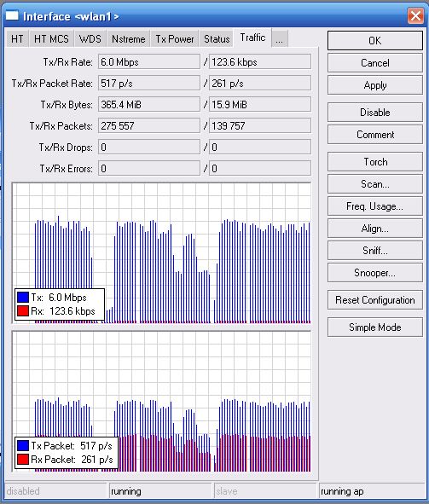
Task: Select the Tx Packets field 275 557
Action: pos(148,125)
